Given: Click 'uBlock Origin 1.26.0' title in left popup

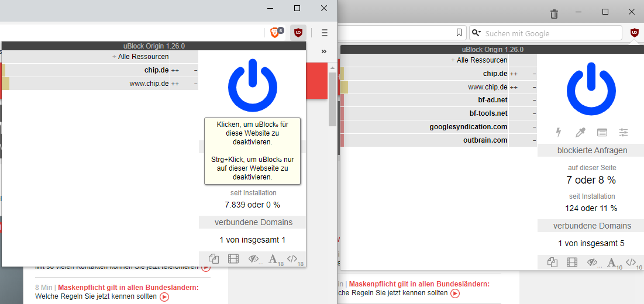Looking at the screenshot, I should 154,46.
